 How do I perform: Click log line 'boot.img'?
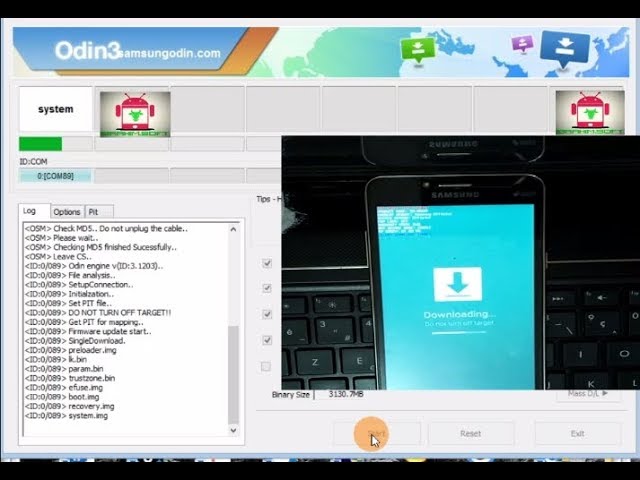[62, 397]
